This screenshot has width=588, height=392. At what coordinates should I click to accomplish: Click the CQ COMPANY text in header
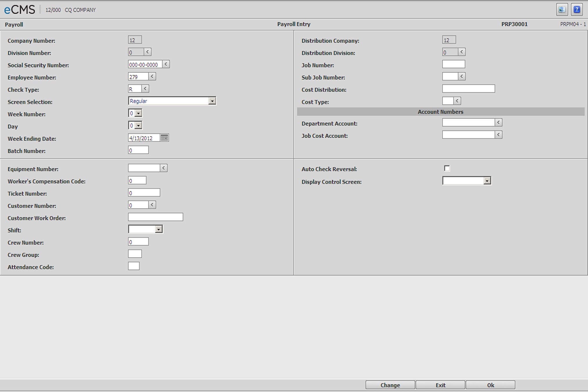click(x=80, y=10)
